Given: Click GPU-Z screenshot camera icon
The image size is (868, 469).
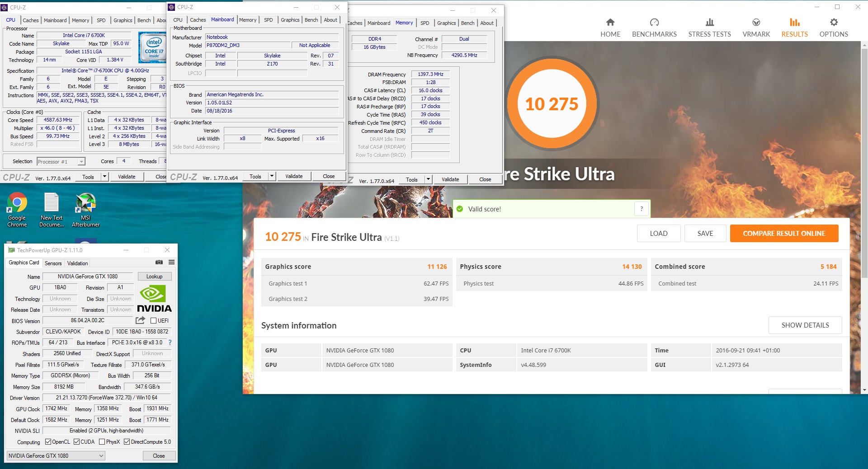Looking at the screenshot, I should pyautogui.click(x=159, y=262).
